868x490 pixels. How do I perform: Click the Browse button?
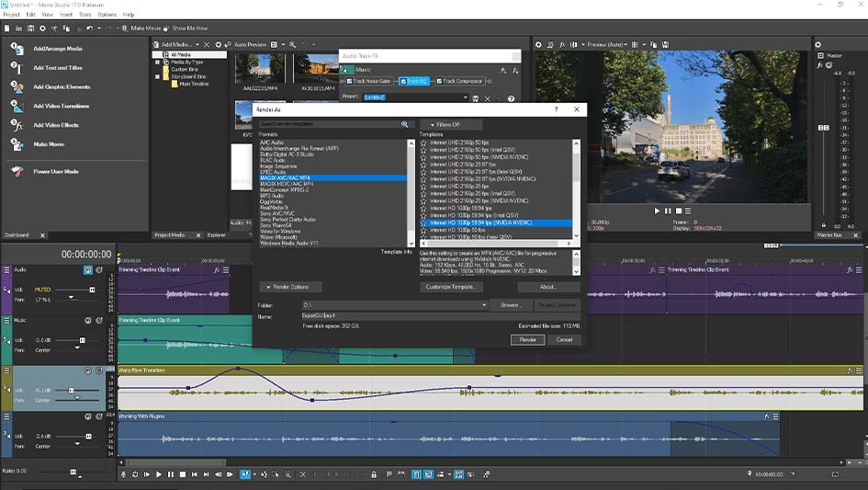pos(510,305)
